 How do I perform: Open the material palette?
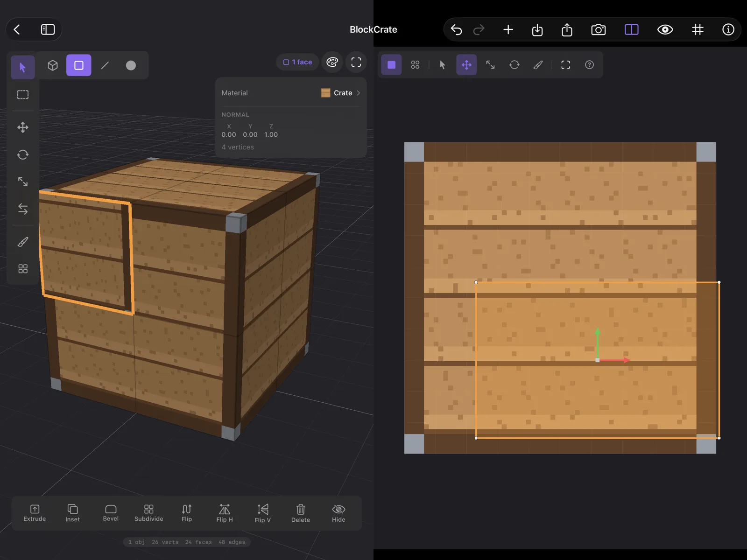tap(332, 62)
